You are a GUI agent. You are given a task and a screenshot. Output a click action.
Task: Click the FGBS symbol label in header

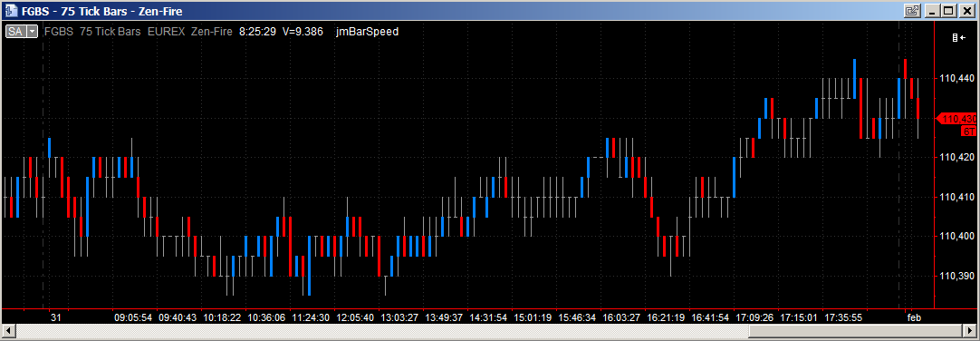(59, 31)
